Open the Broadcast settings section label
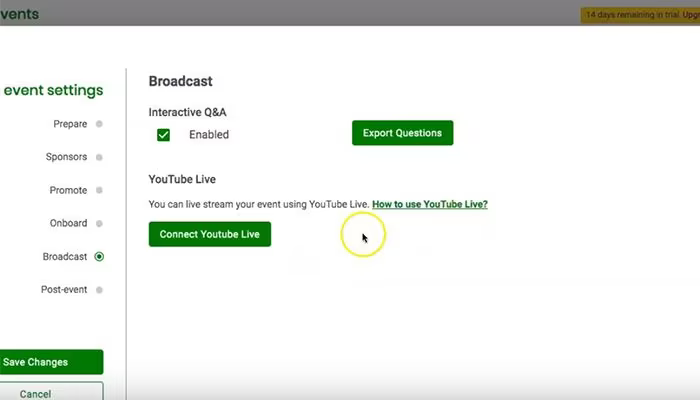The width and height of the screenshot is (700, 400). point(65,256)
